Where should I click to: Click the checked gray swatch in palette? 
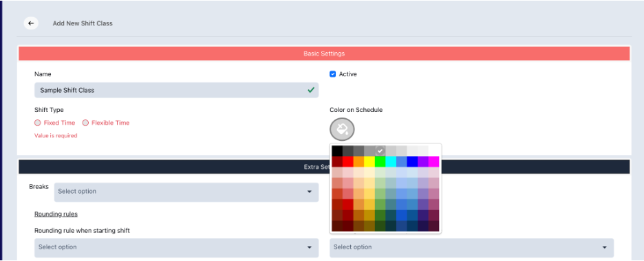point(380,150)
